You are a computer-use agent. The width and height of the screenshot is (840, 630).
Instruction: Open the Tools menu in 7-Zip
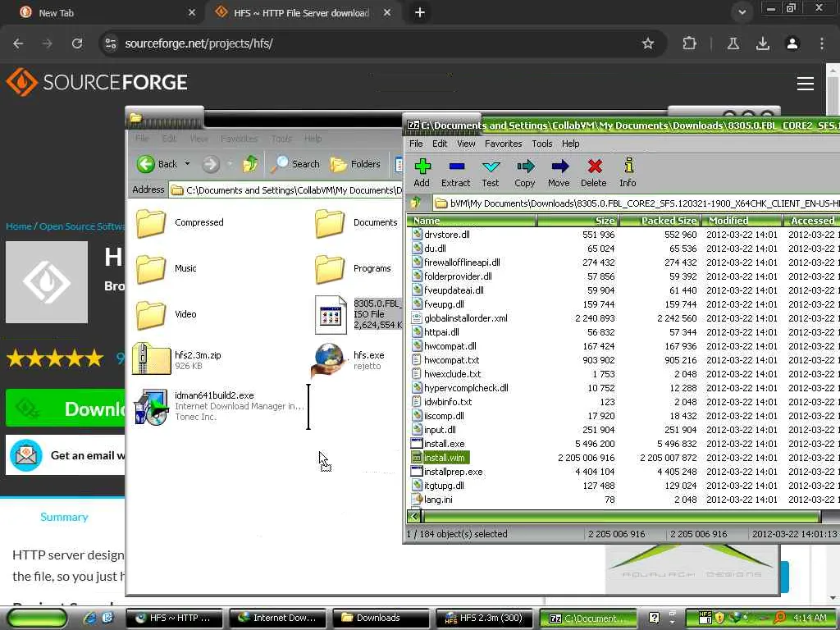[542, 144]
